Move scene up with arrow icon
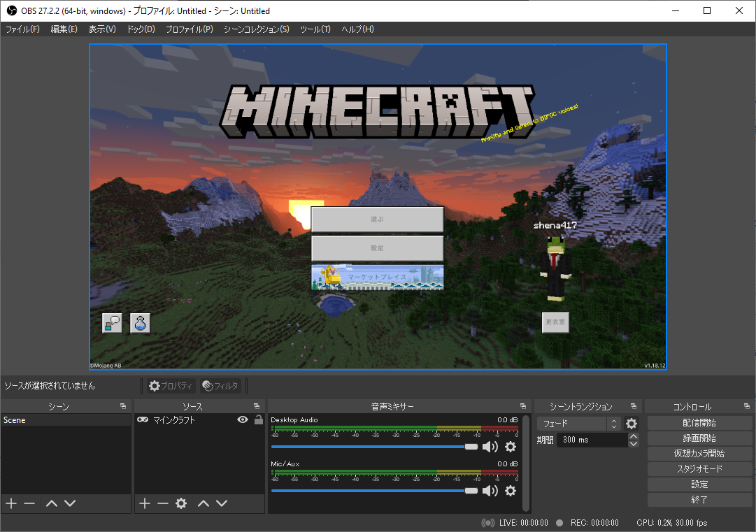Image resolution: width=756 pixels, height=532 pixels. 52,503
